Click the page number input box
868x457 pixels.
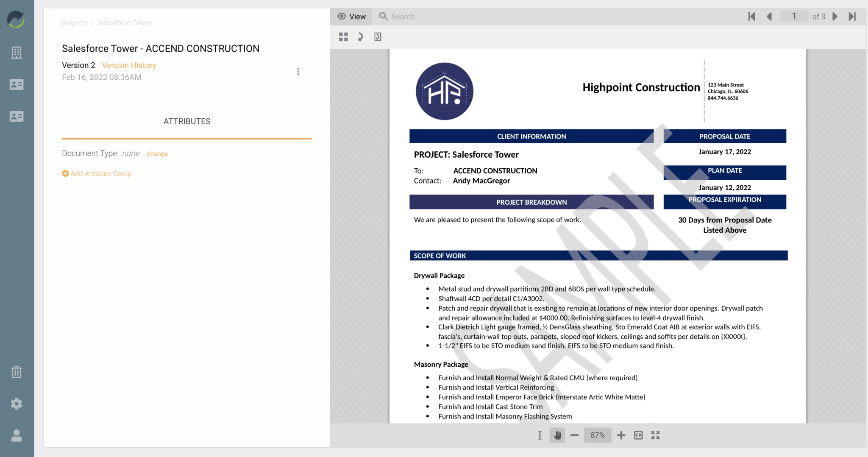tap(794, 17)
